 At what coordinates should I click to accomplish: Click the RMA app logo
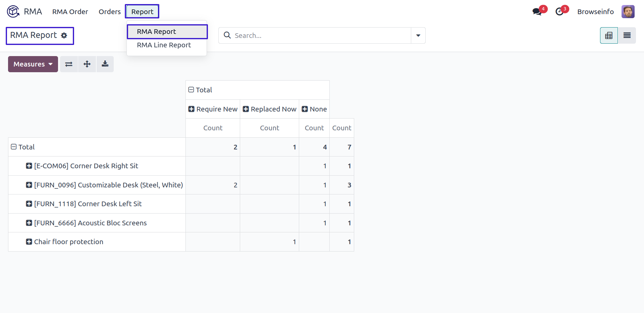coord(13,12)
